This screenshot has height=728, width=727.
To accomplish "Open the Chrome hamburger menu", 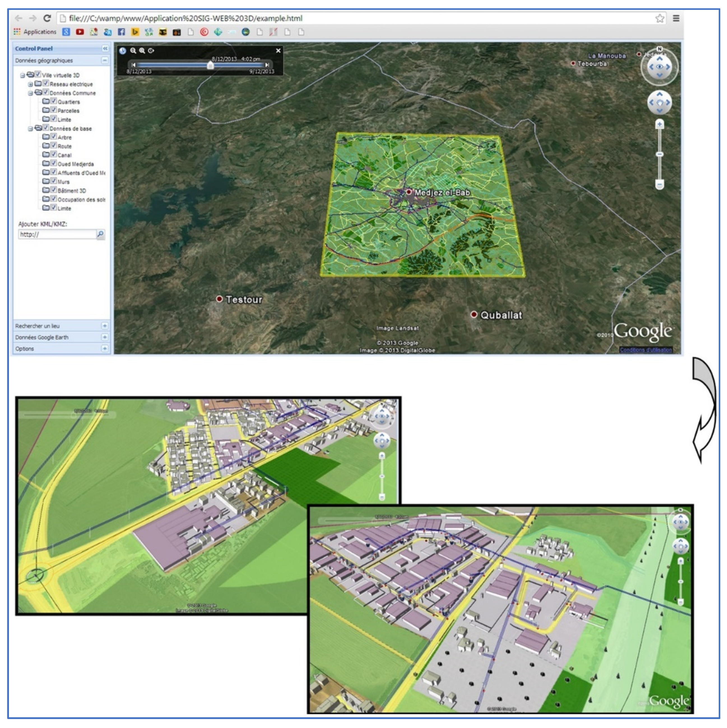I will pyautogui.click(x=676, y=18).
